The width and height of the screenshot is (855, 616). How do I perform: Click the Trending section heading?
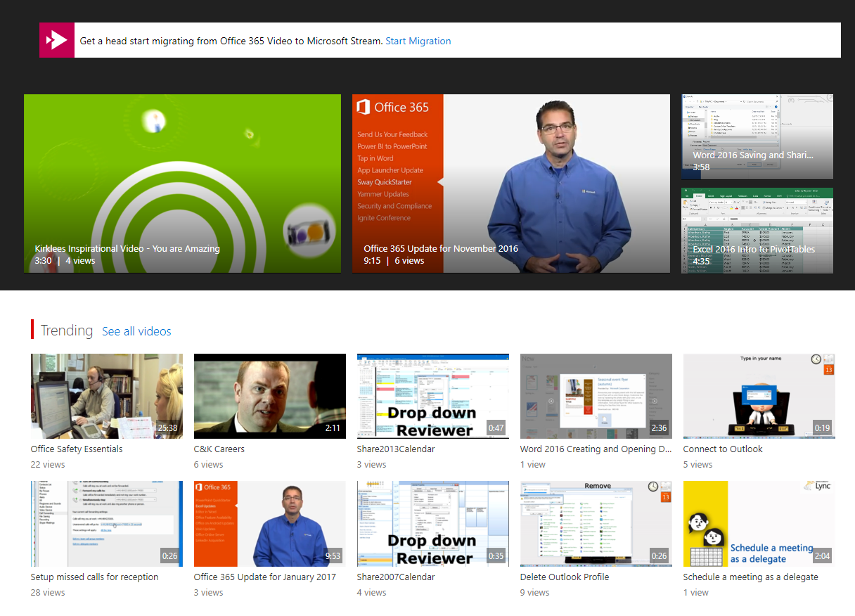67,331
